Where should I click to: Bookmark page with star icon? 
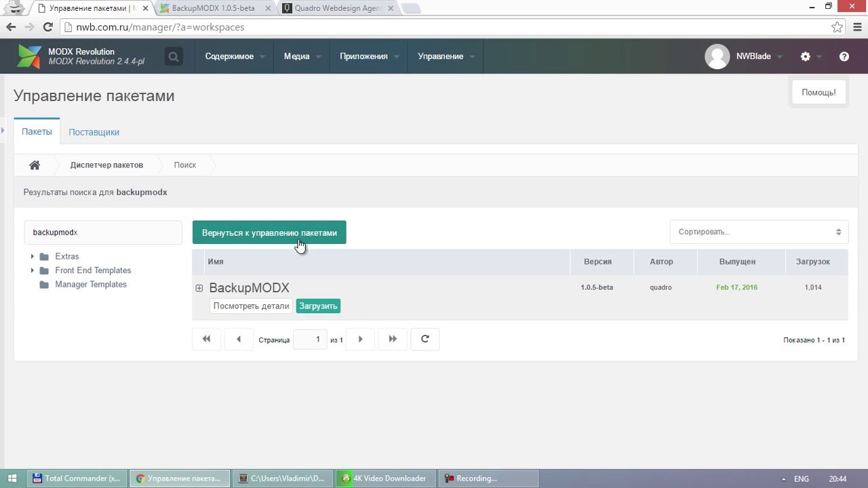tap(837, 28)
